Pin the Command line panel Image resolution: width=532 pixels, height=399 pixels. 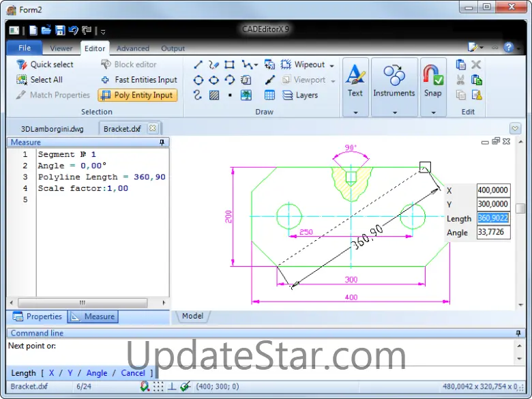[x=518, y=333]
